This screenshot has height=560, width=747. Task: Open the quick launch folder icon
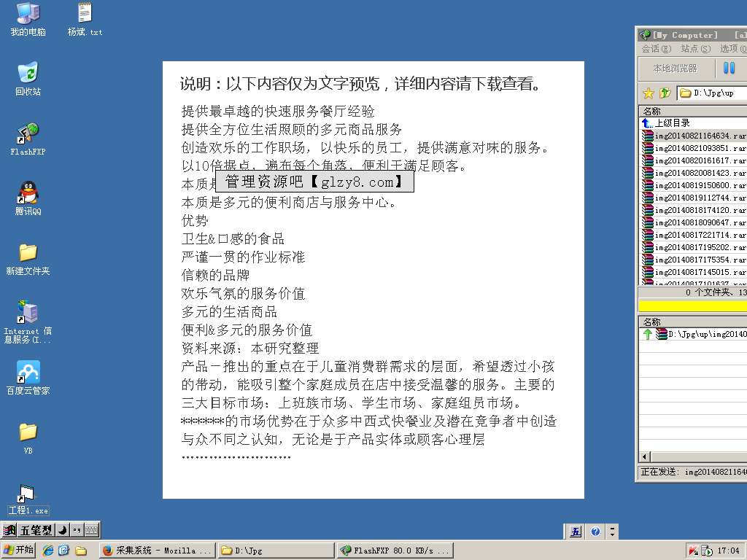point(81,551)
